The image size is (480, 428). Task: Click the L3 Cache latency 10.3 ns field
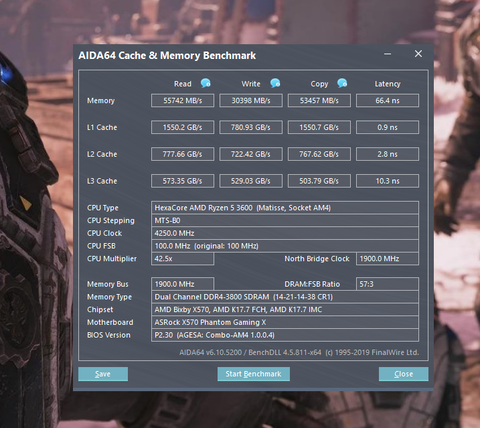tap(387, 181)
